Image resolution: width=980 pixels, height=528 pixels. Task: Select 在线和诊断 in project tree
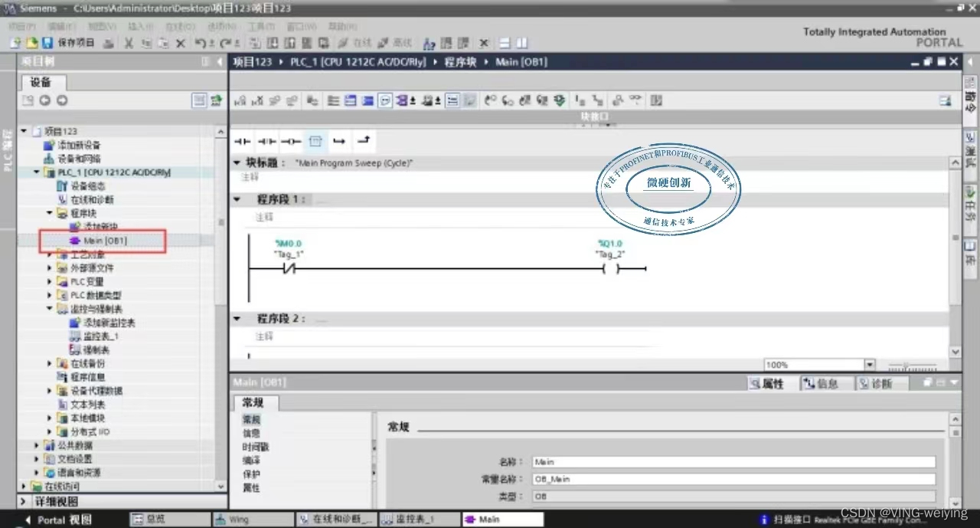pos(92,199)
